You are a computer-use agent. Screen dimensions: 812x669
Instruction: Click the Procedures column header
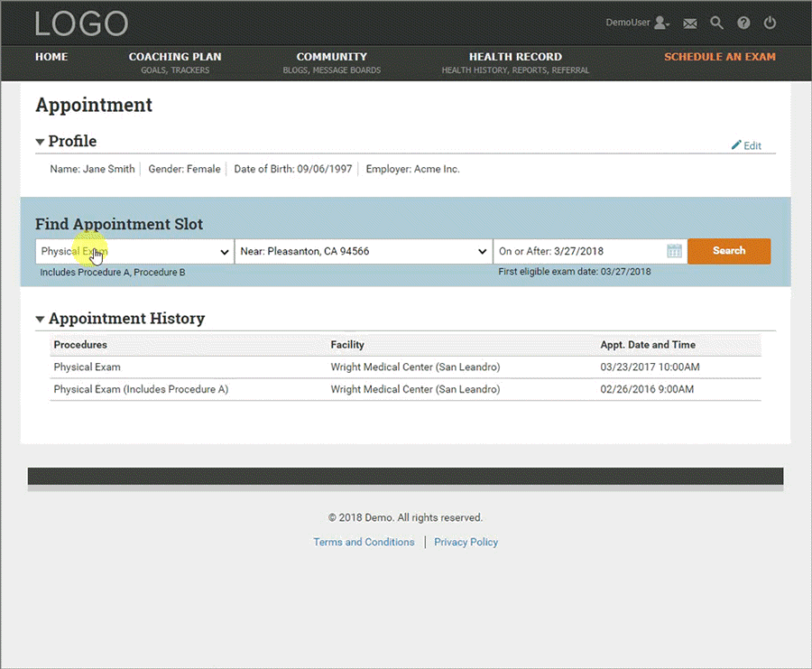pyautogui.click(x=80, y=345)
